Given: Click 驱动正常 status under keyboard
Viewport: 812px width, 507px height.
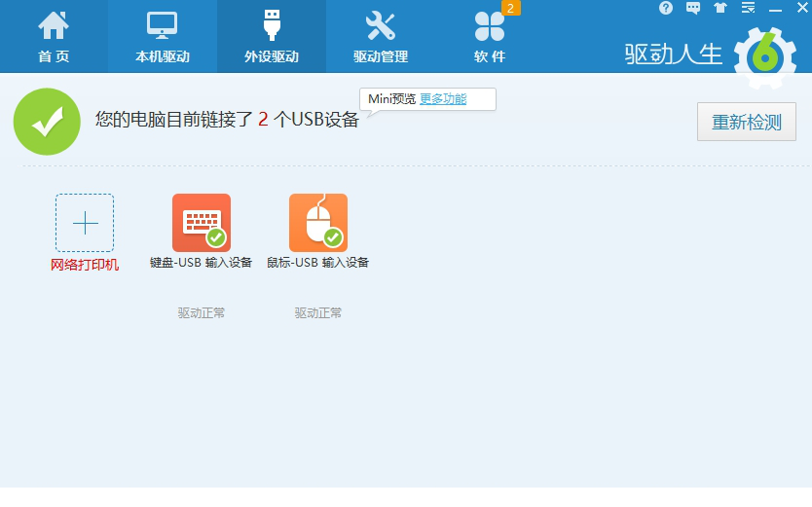Looking at the screenshot, I should (x=202, y=313).
